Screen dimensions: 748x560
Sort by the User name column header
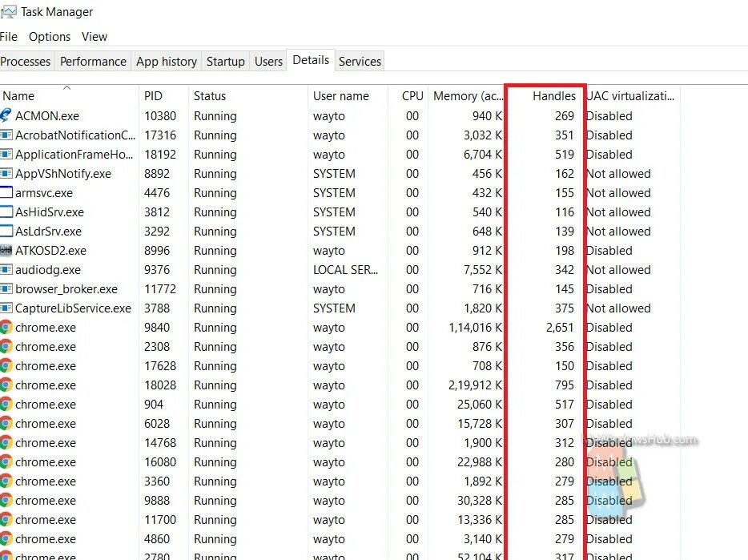point(348,95)
